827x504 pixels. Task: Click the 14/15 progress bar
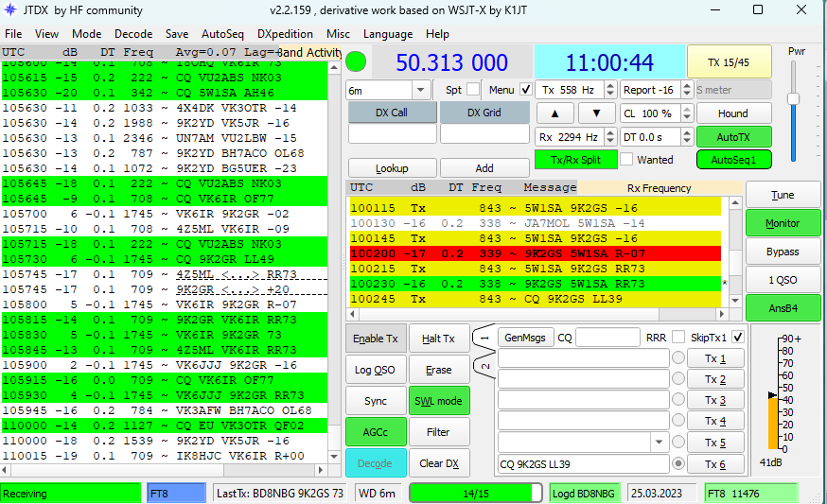click(476, 493)
